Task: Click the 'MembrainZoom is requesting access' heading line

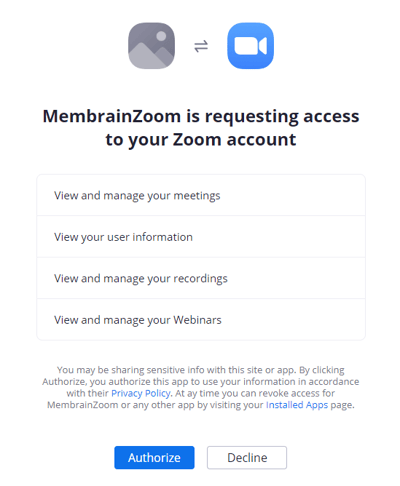Action: 201,116
